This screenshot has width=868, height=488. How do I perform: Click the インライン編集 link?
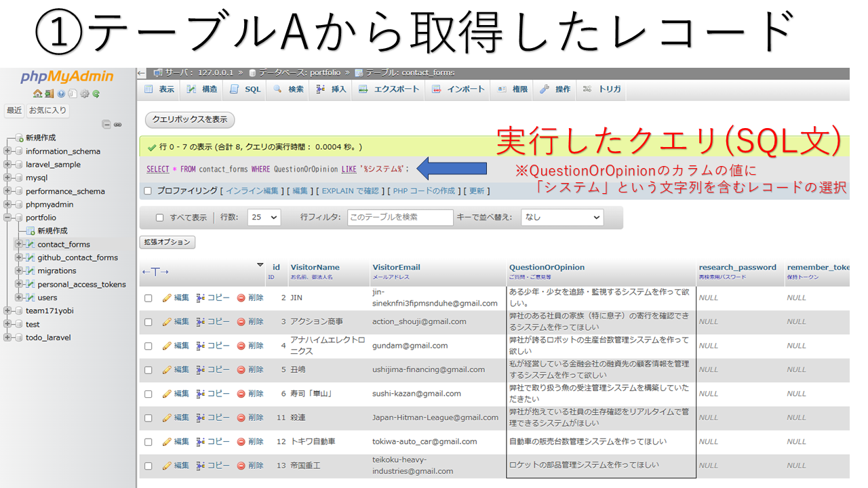pyautogui.click(x=252, y=191)
